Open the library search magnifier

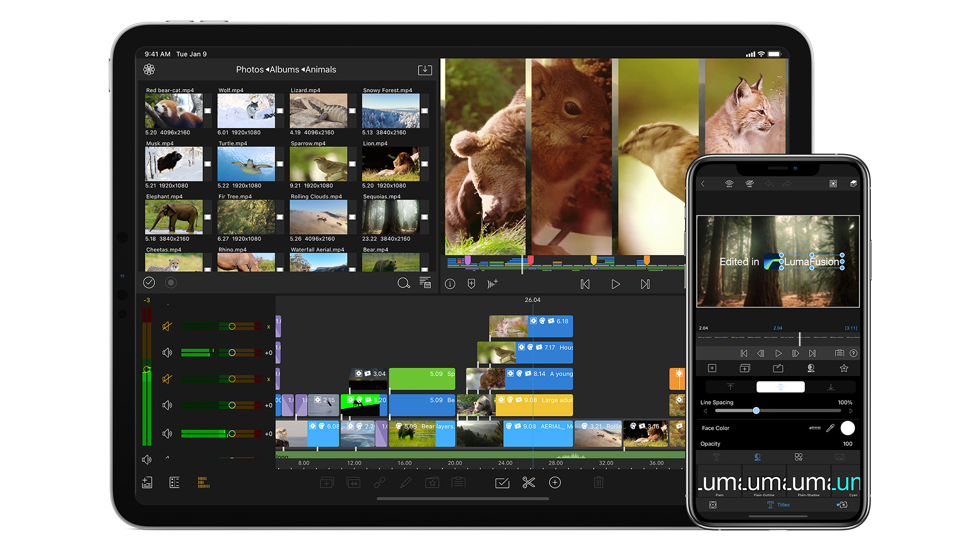pos(403,283)
